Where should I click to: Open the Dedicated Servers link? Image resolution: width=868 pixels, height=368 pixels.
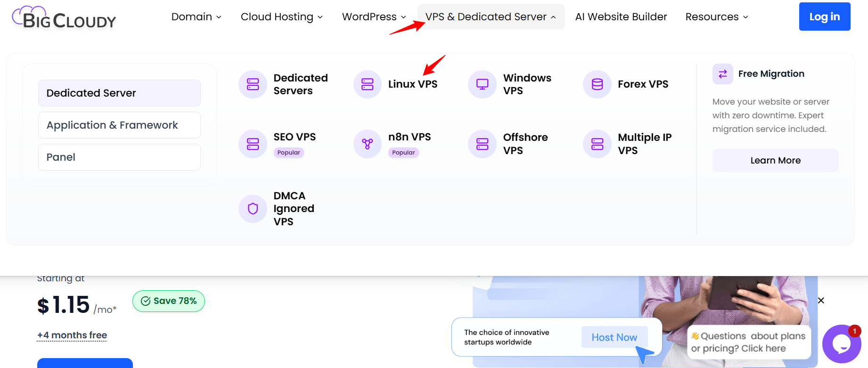click(301, 84)
